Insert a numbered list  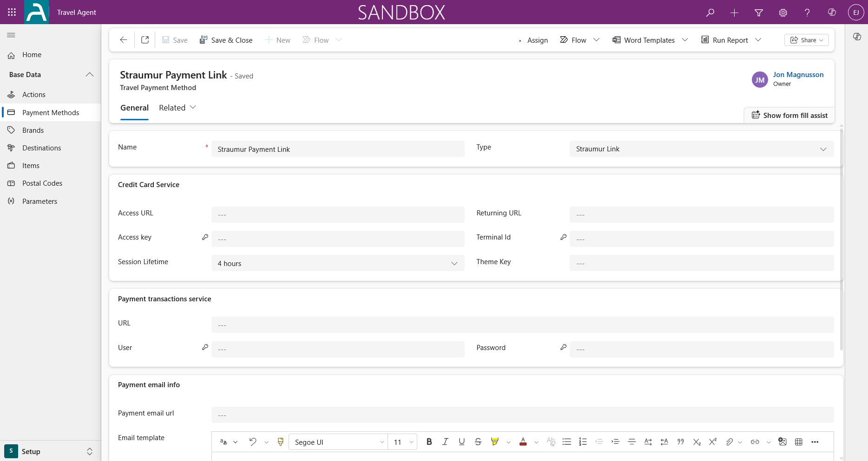pyautogui.click(x=583, y=442)
